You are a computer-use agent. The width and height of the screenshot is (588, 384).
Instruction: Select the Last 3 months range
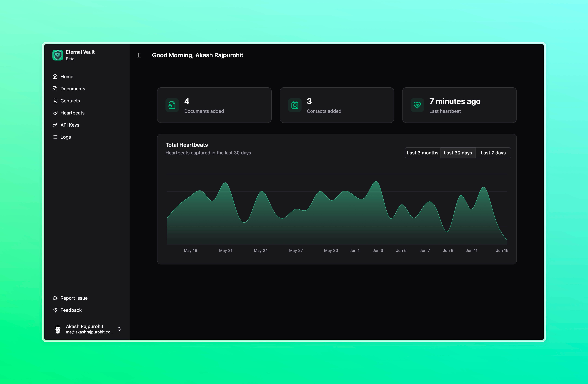pos(423,153)
